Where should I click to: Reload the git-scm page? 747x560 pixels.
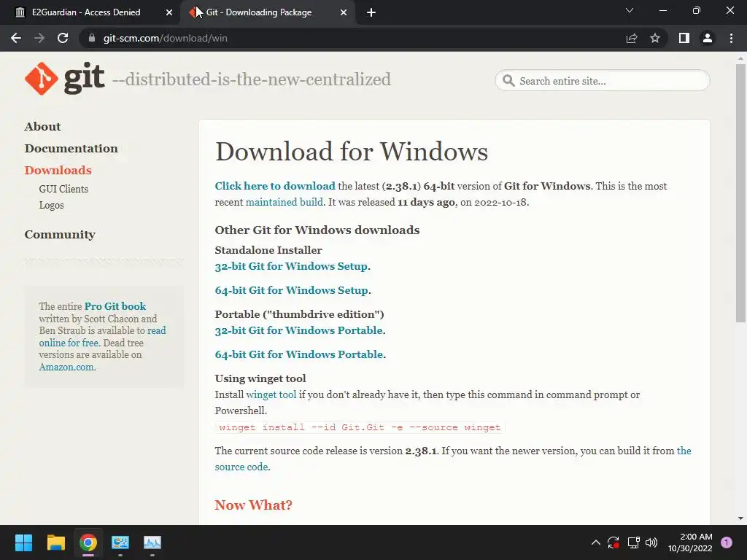63,38
